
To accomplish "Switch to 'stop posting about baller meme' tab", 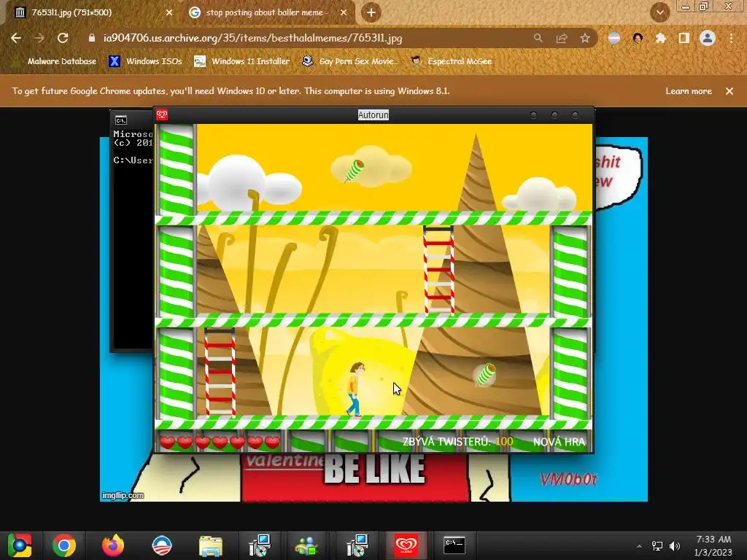I will coord(267,12).
